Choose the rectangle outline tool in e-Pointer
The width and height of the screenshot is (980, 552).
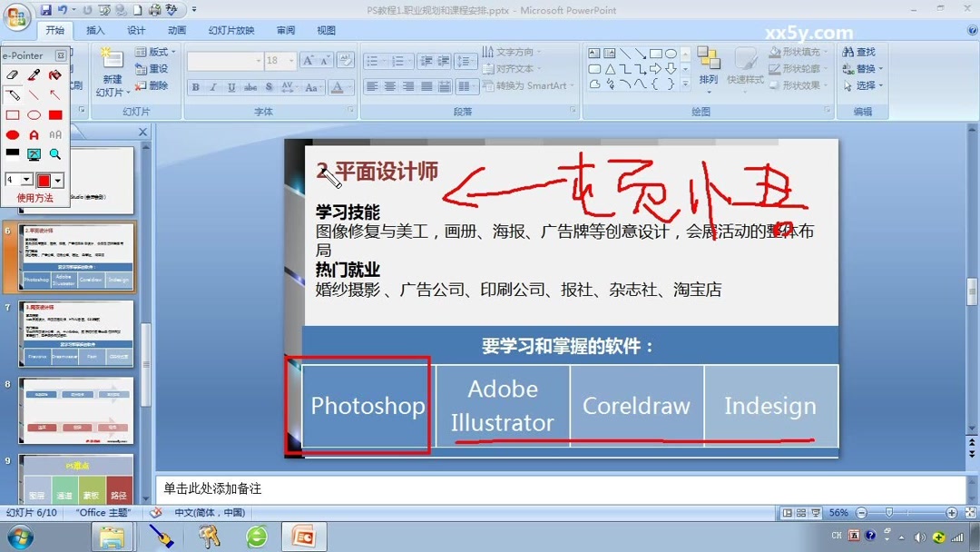coord(15,113)
